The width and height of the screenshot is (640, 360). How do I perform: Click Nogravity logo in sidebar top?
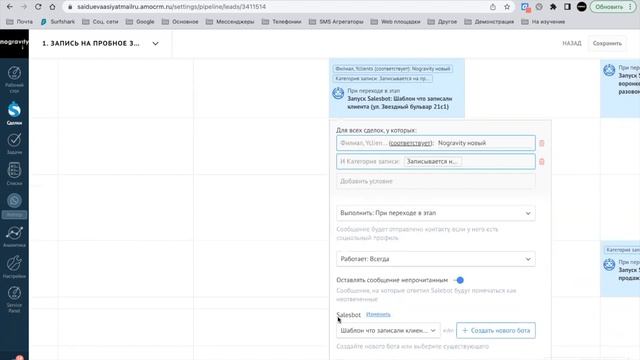click(x=14, y=43)
